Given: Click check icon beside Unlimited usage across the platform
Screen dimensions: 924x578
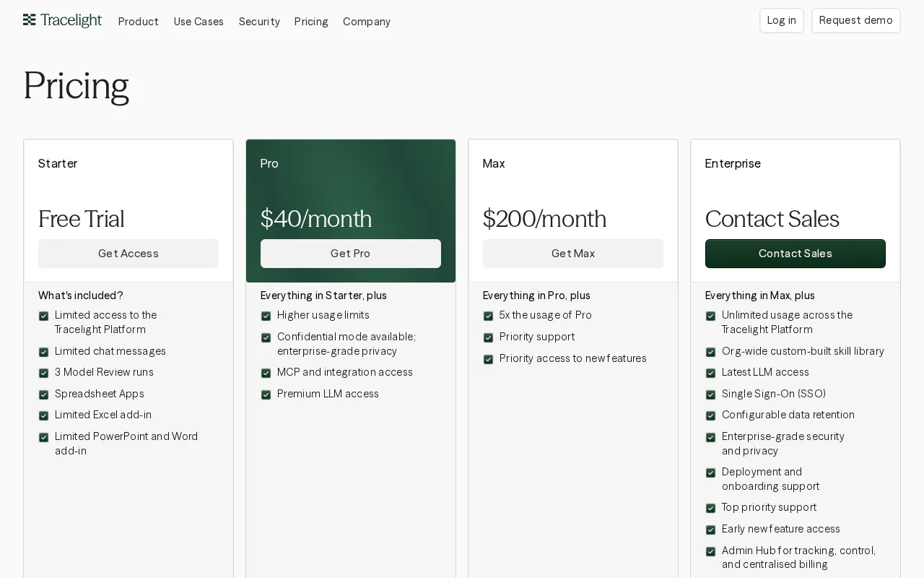Looking at the screenshot, I should pyautogui.click(x=710, y=316).
